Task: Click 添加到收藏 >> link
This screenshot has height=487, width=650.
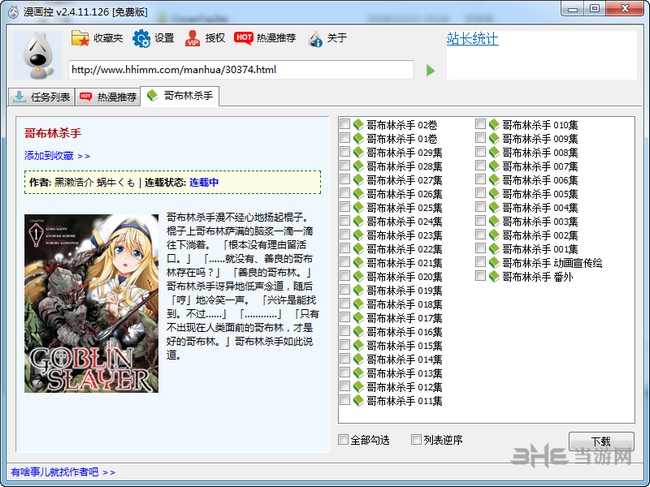Action: [x=57, y=156]
